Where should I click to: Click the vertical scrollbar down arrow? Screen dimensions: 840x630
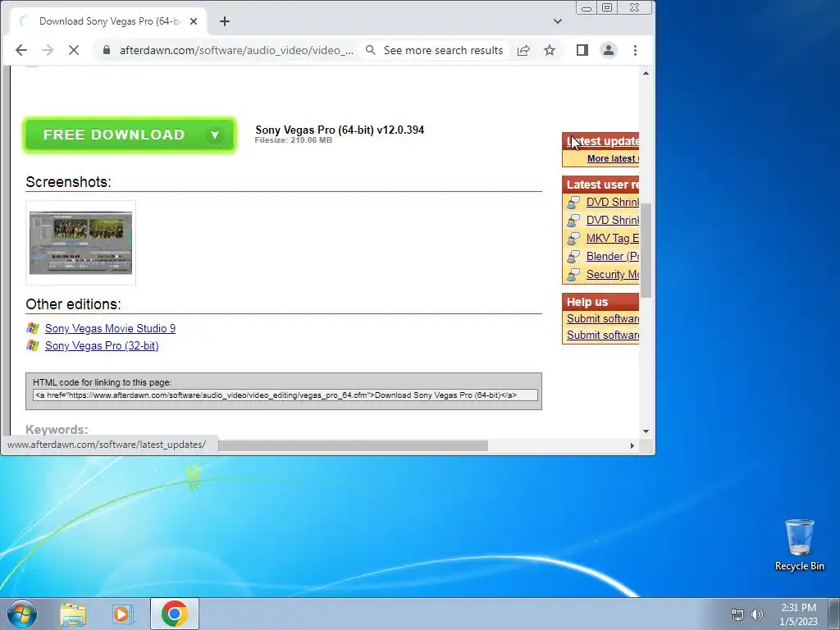[646, 431]
